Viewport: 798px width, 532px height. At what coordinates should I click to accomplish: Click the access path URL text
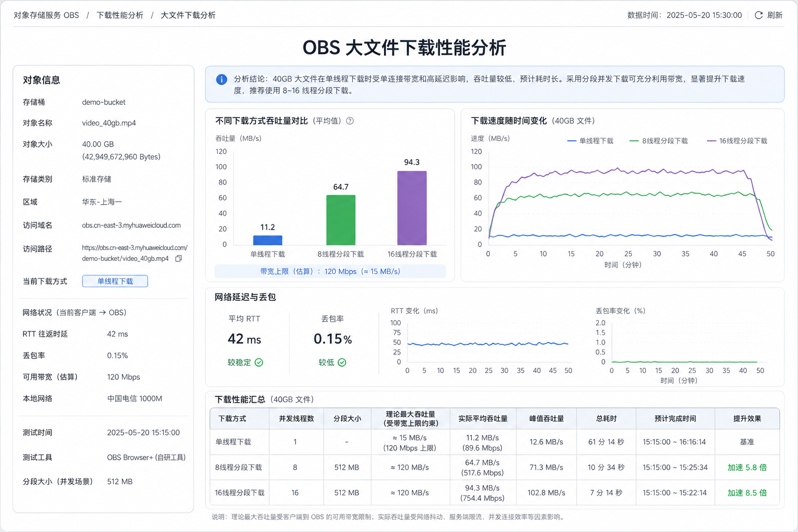[x=135, y=253]
